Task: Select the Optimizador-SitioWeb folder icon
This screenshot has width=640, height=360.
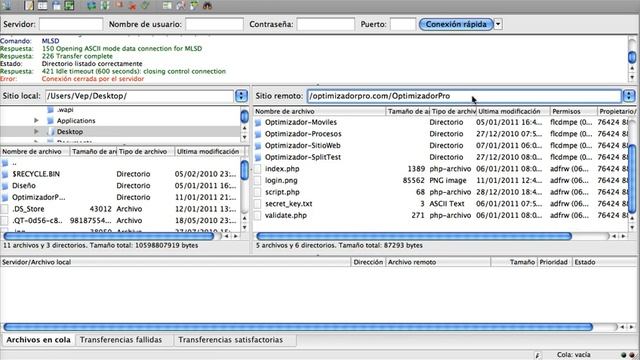Action: click(258, 146)
